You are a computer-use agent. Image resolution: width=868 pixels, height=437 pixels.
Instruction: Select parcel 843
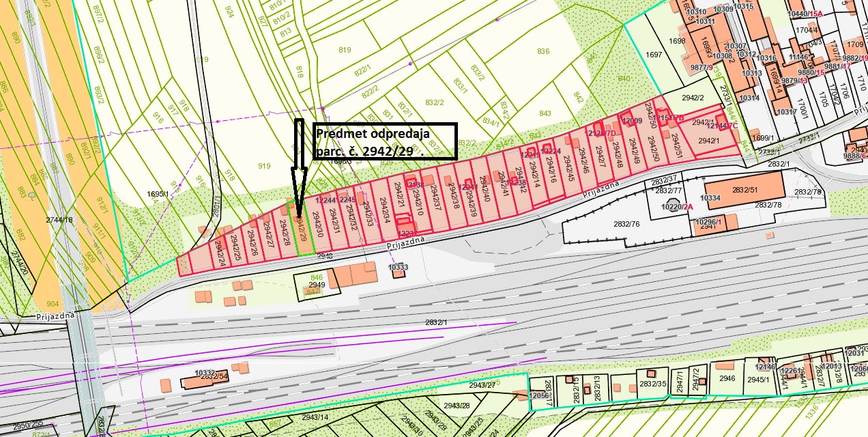pos(545,113)
